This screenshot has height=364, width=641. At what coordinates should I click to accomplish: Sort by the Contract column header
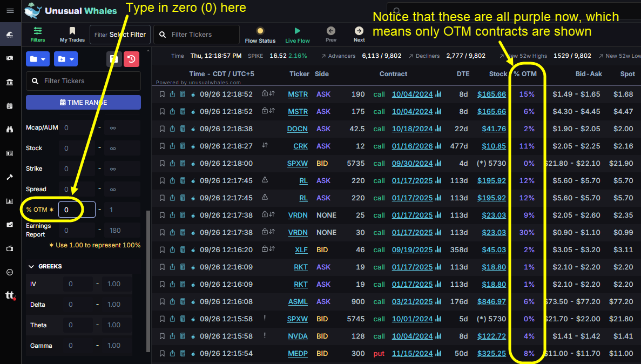click(x=393, y=74)
